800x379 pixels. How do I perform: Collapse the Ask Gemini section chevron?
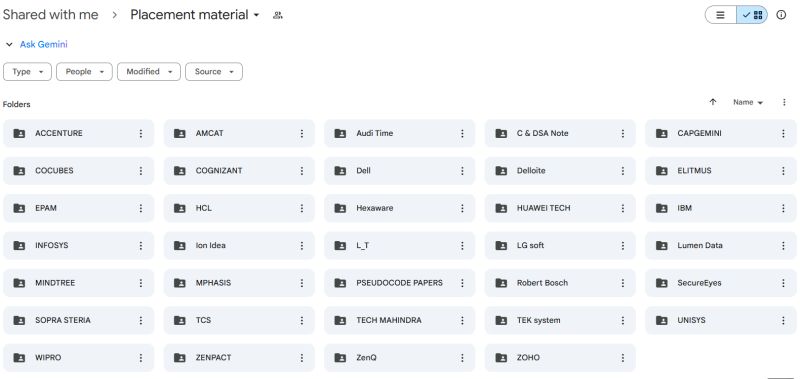tap(9, 44)
